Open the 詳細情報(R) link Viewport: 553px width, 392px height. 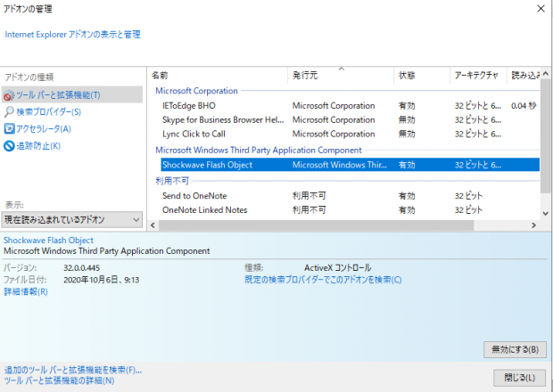click(x=26, y=292)
